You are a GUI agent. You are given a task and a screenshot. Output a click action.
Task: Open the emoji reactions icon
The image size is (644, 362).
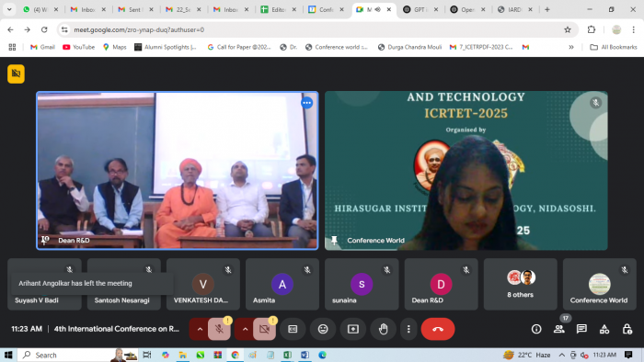tap(323, 329)
